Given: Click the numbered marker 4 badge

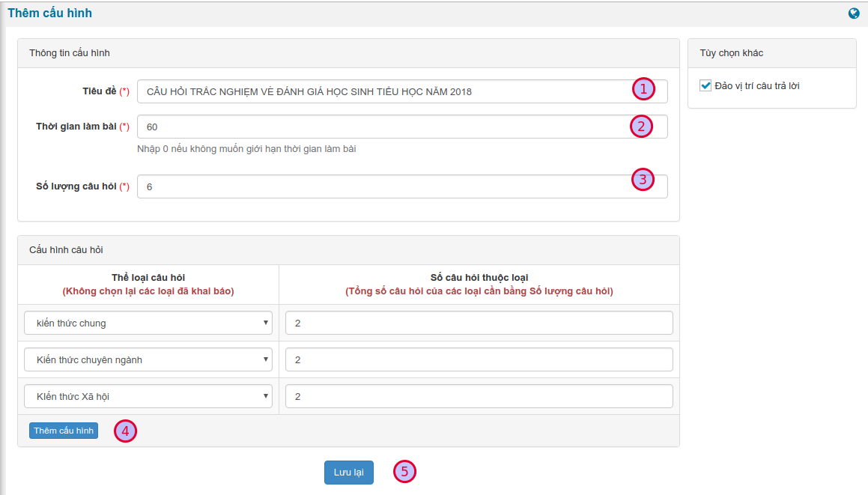Looking at the screenshot, I should pos(125,431).
